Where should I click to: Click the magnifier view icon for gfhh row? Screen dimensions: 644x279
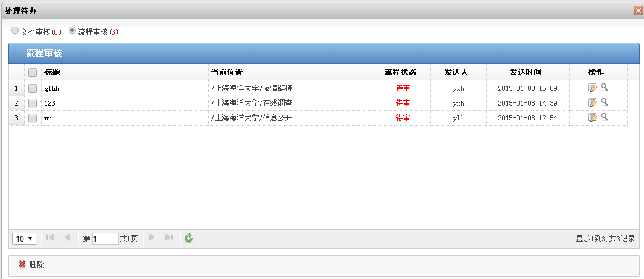click(x=604, y=88)
